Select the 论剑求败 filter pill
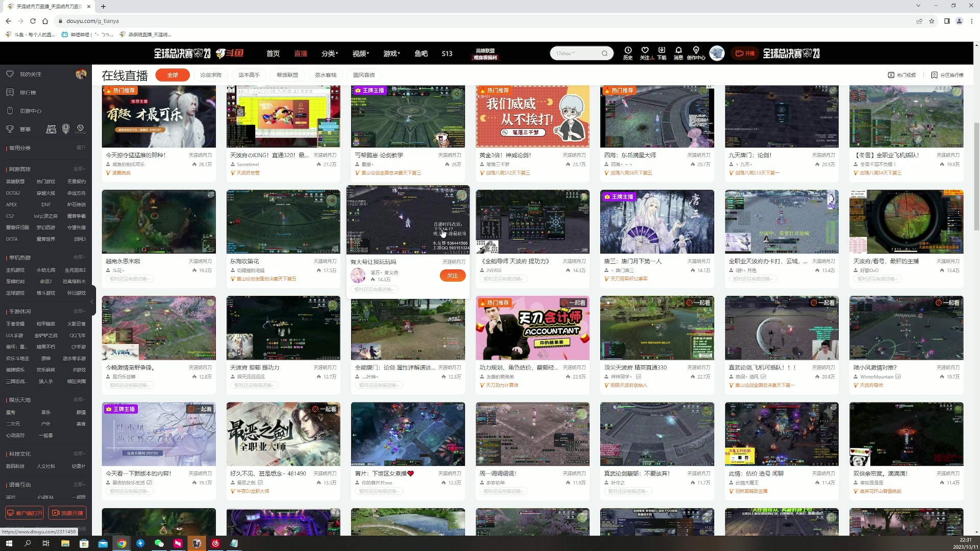The image size is (980, 551). [210, 74]
